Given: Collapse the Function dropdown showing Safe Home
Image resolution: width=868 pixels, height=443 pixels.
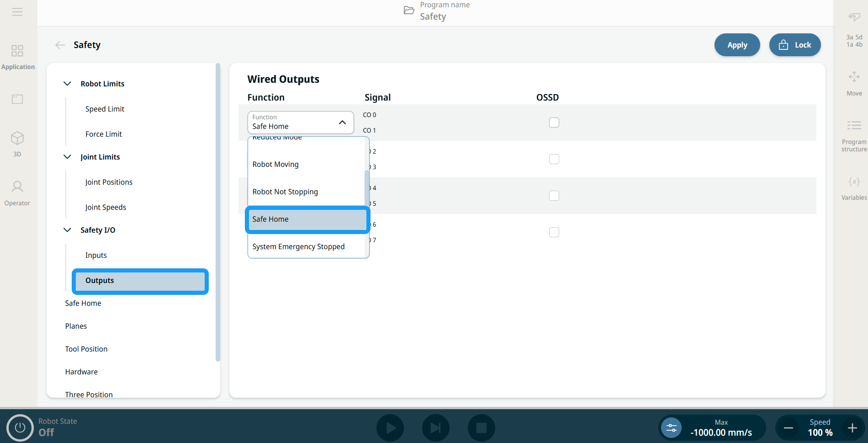Looking at the screenshot, I should click(x=342, y=123).
